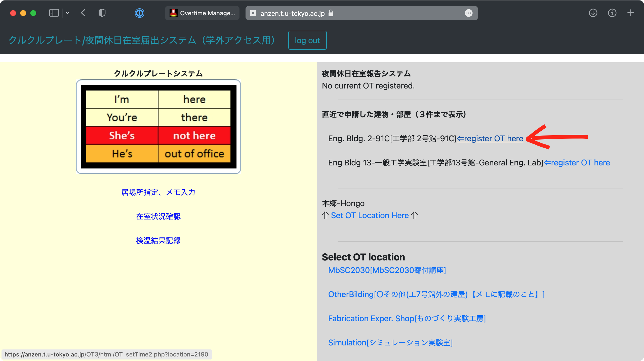Viewport: 644px width, 361px height.
Task: Open 検温結果記録 temperature record page
Action: (x=158, y=241)
